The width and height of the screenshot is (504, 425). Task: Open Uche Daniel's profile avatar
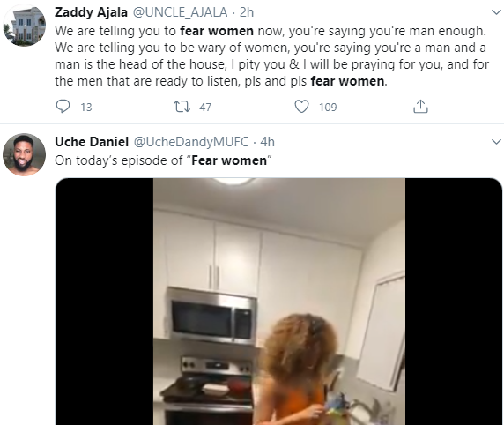tap(24, 155)
